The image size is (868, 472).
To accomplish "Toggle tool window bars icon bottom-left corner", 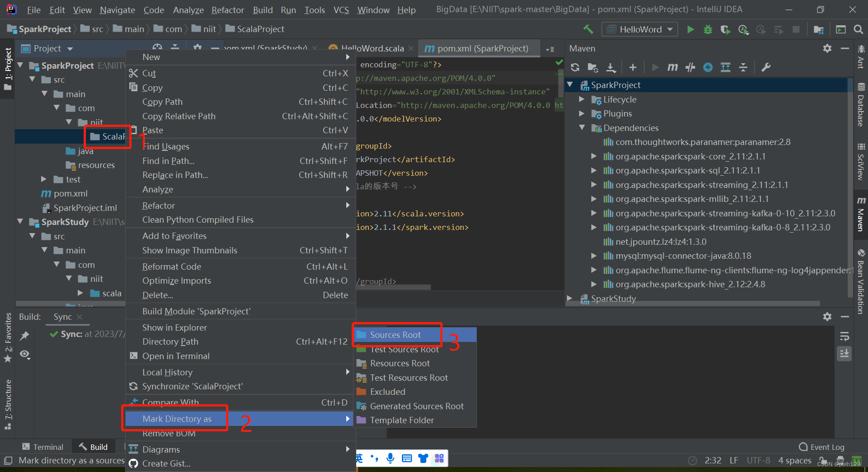I will click(x=8, y=461).
